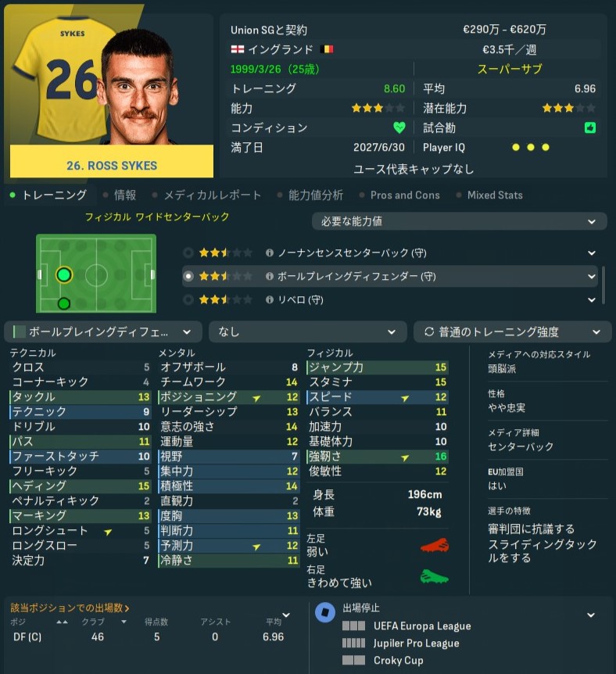616x674 pixels.
Task: Click info icon next to ノーナンセンスセンターバック
Action: pos(270,253)
